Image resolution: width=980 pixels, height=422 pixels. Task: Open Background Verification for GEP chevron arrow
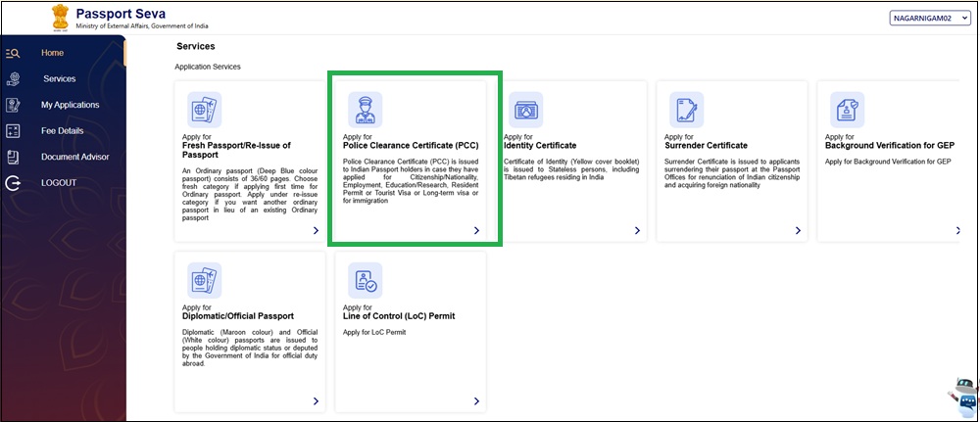tap(957, 230)
